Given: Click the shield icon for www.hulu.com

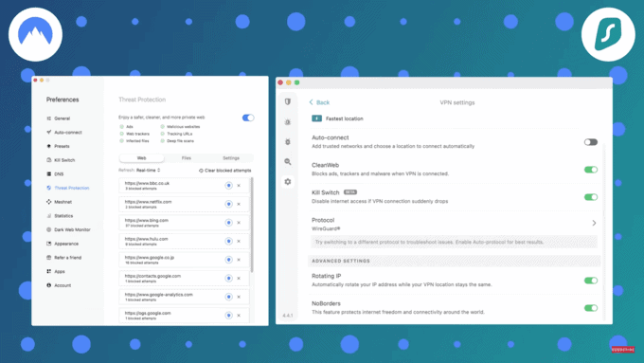Looking at the screenshot, I should click(229, 241).
